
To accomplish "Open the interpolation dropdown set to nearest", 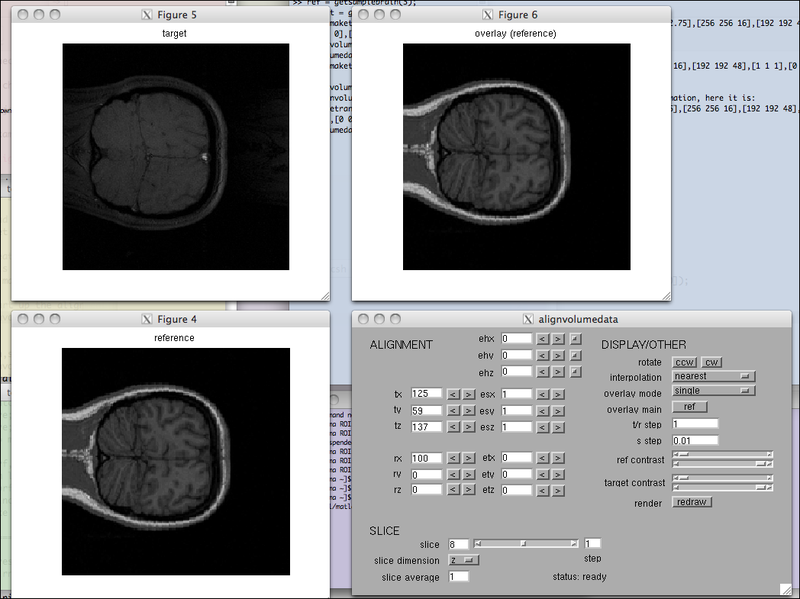I will 713,376.
